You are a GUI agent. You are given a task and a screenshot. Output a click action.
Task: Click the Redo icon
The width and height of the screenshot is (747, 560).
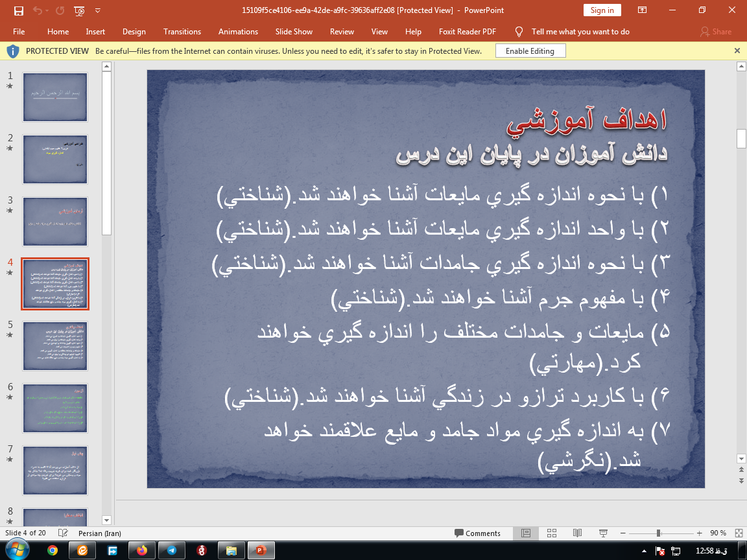pyautogui.click(x=59, y=10)
